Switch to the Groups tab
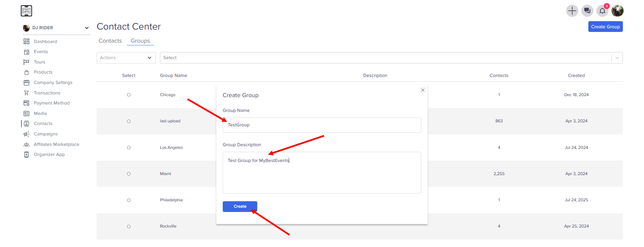The width and height of the screenshot is (644, 247). pos(140,41)
